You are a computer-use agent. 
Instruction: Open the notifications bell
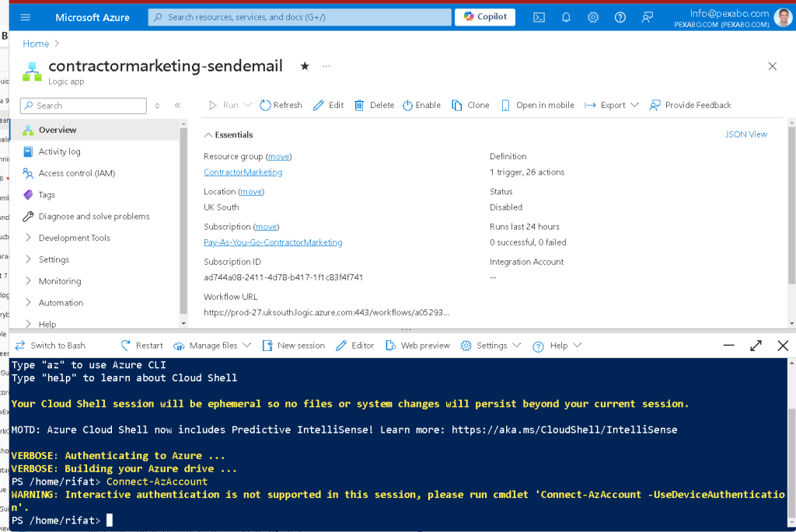(x=566, y=17)
